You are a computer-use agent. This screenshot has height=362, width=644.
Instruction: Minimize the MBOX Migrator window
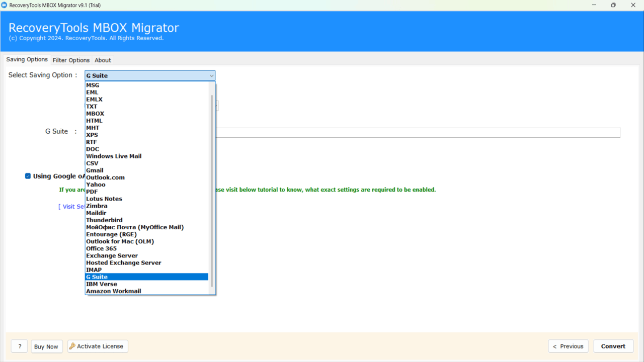[594, 5]
